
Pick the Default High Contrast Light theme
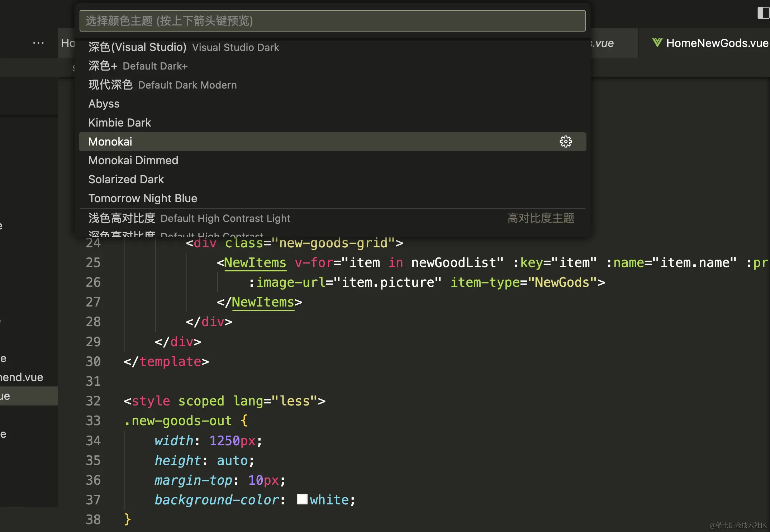point(189,218)
